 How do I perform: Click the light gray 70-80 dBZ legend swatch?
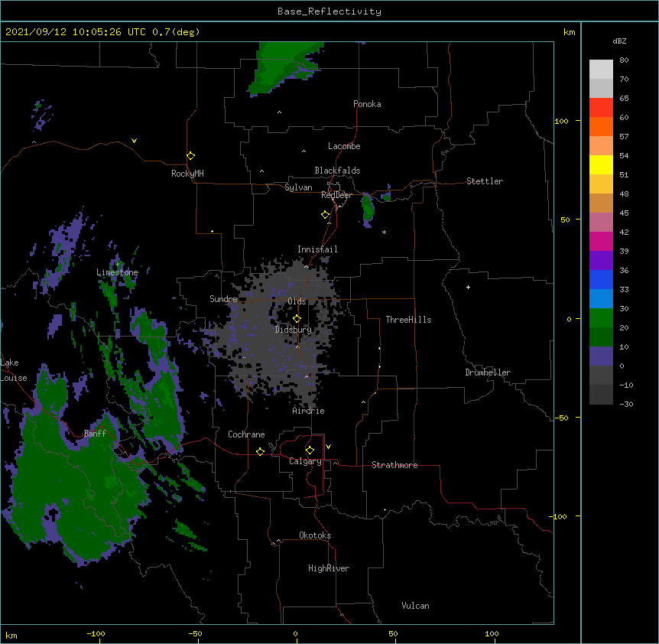pyautogui.click(x=601, y=70)
